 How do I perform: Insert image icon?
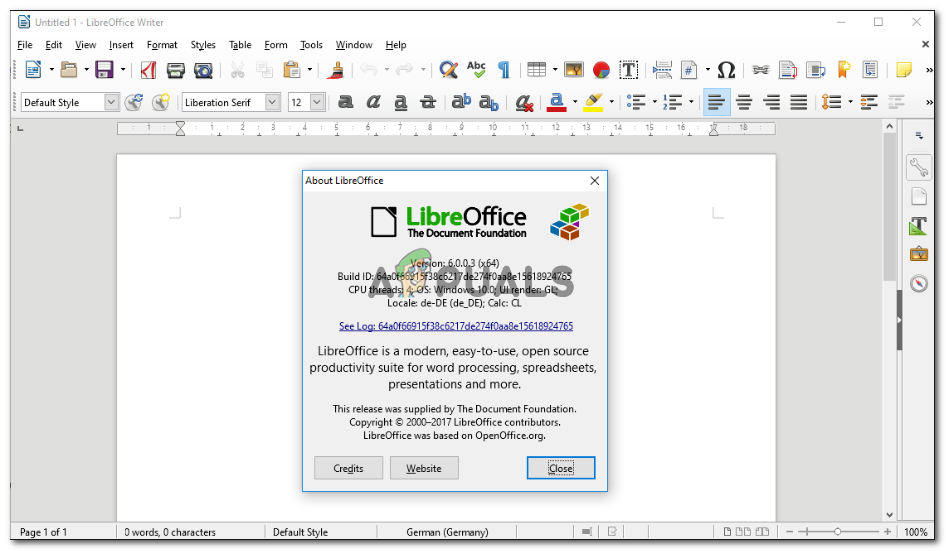point(574,70)
